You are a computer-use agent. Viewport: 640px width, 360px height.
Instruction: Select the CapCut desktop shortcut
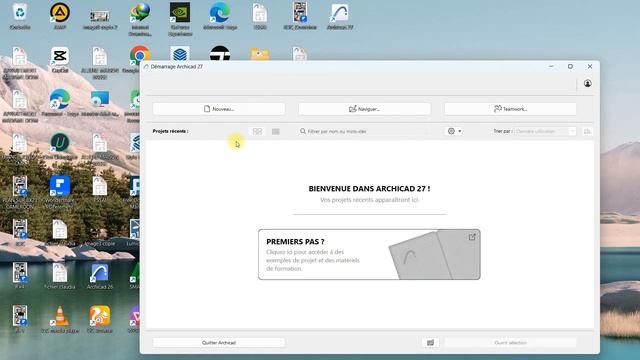click(x=60, y=60)
